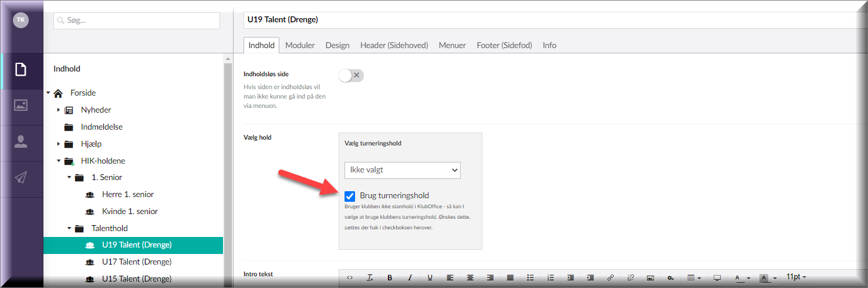Increase indent
This screenshot has height=288, width=868.
pos(590,277)
